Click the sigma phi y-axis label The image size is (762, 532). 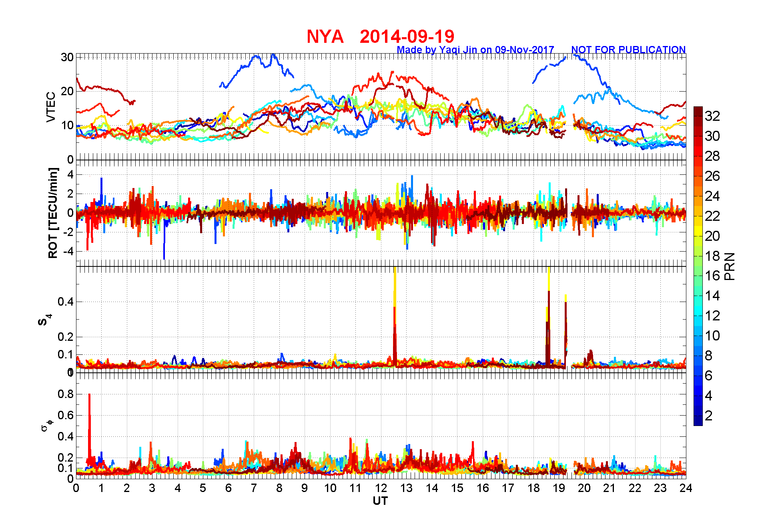coord(47,425)
